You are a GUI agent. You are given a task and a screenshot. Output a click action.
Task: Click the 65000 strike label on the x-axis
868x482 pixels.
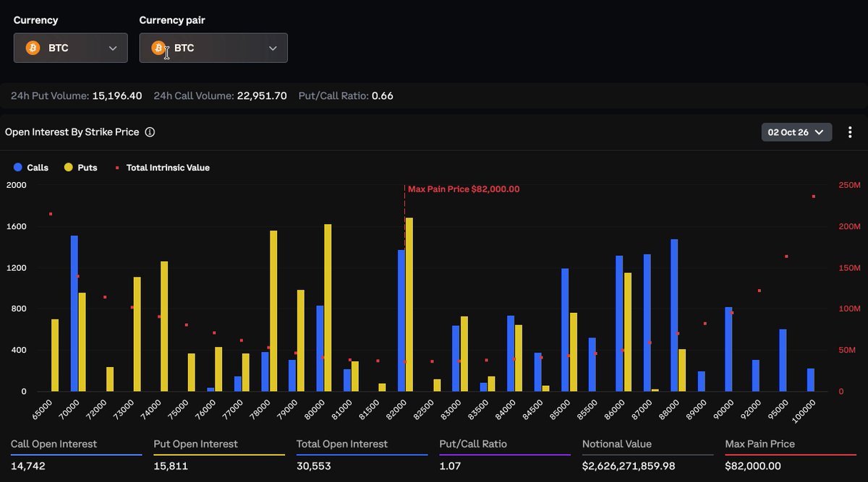[x=43, y=408]
